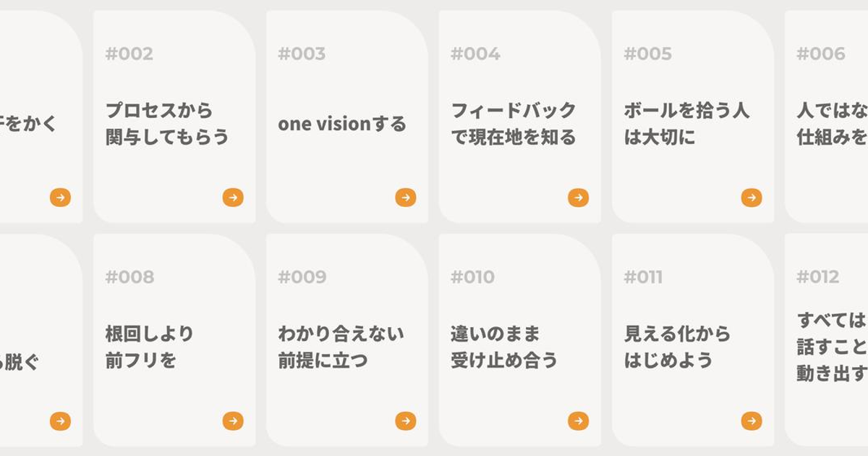Click the orange arrow on card #002
Viewport: 868px width, 456px height.
pyautogui.click(x=233, y=198)
